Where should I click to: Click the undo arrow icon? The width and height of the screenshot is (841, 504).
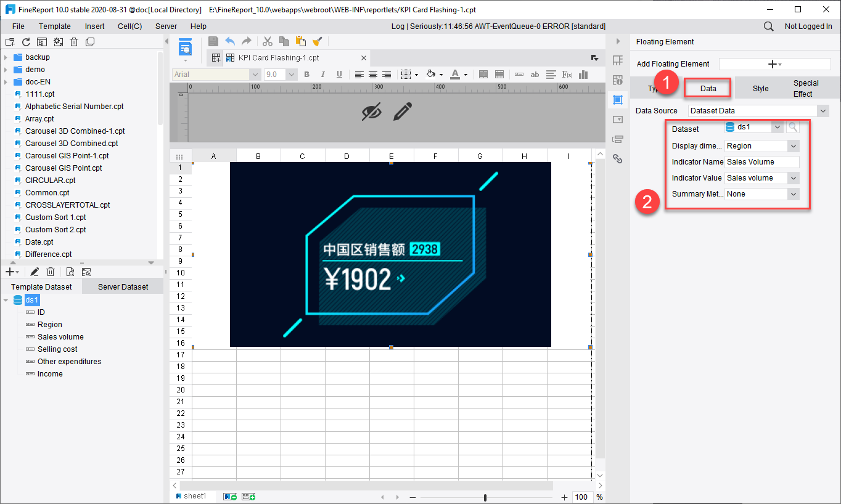tap(230, 41)
